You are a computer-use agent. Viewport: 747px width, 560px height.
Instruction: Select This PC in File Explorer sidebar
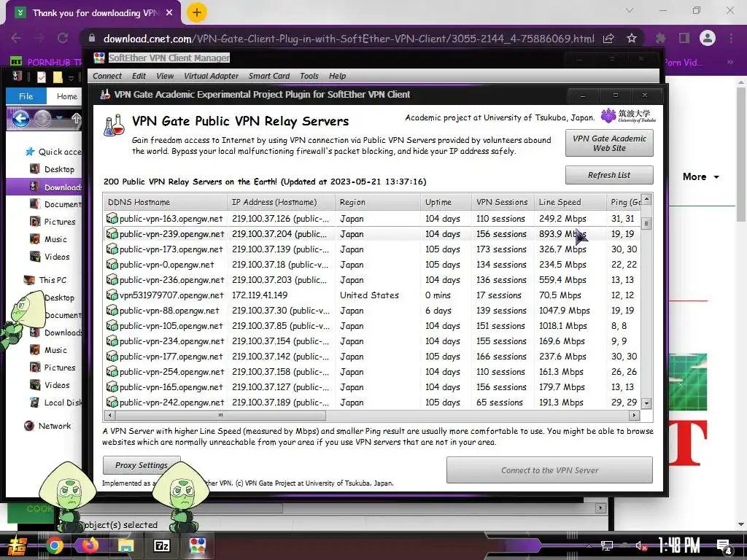tap(46, 280)
